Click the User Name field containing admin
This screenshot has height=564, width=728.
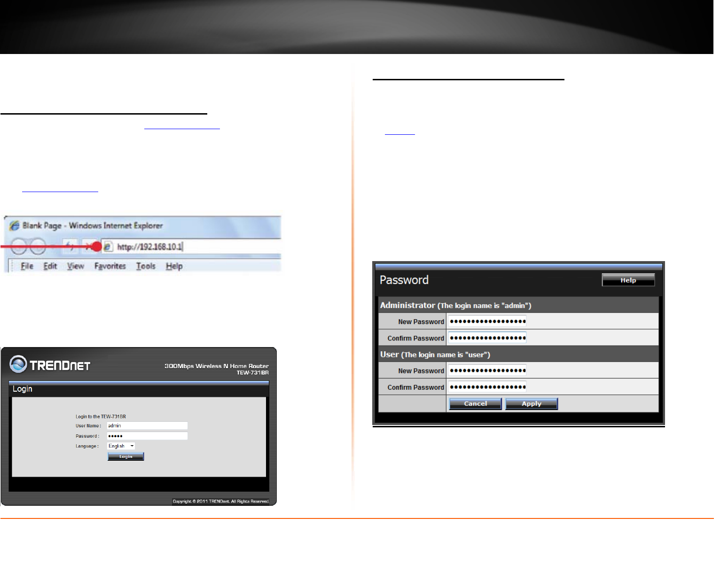tap(147, 425)
